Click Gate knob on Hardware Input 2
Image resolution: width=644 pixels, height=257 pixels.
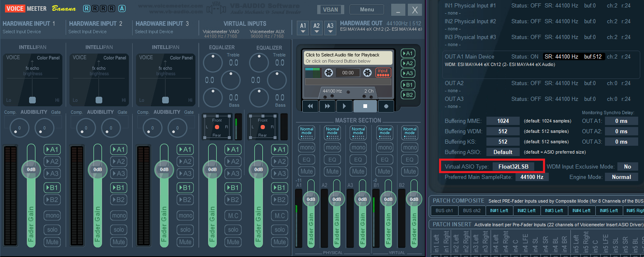pyautogui.click(x=111, y=127)
